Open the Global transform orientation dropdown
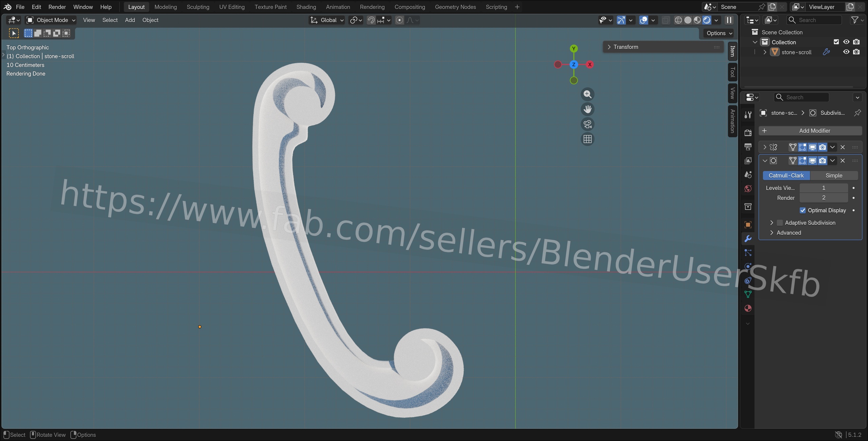The width and height of the screenshot is (868, 441). pos(327,20)
